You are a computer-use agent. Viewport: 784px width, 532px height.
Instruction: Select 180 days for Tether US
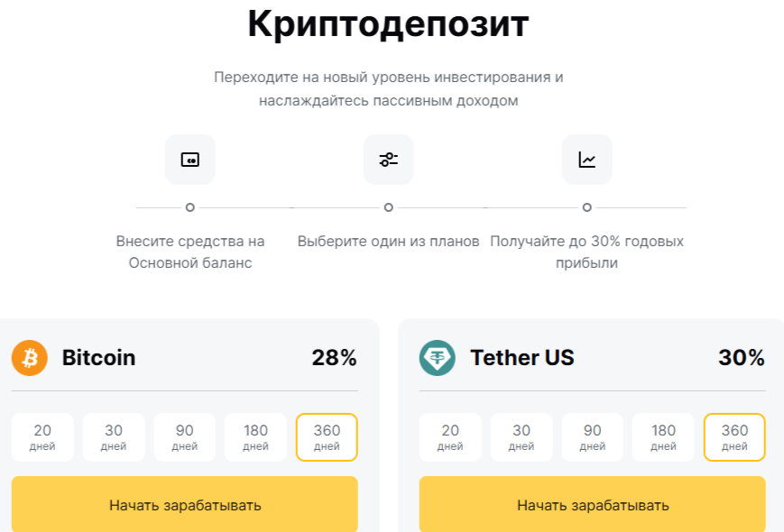click(x=663, y=437)
